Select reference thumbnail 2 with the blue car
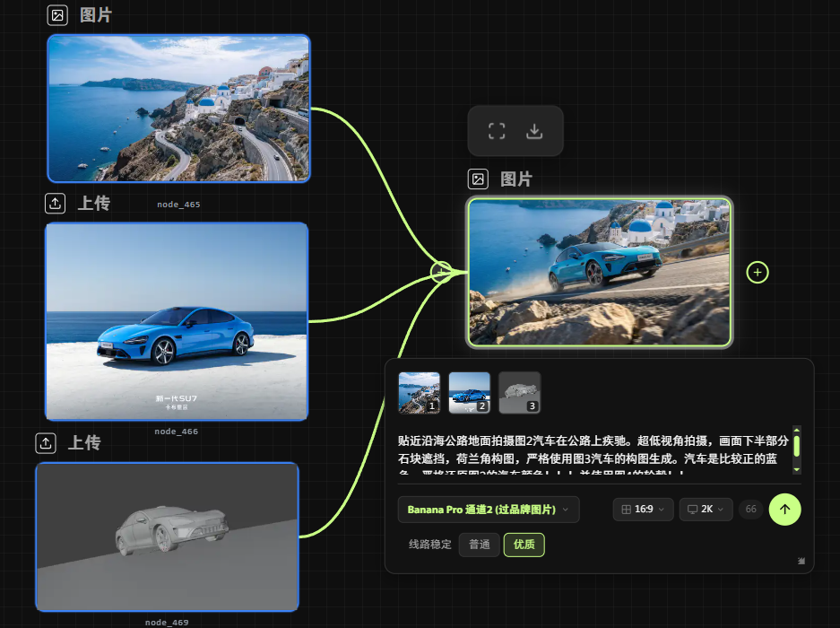The image size is (840, 628). pyautogui.click(x=469, y=392)
